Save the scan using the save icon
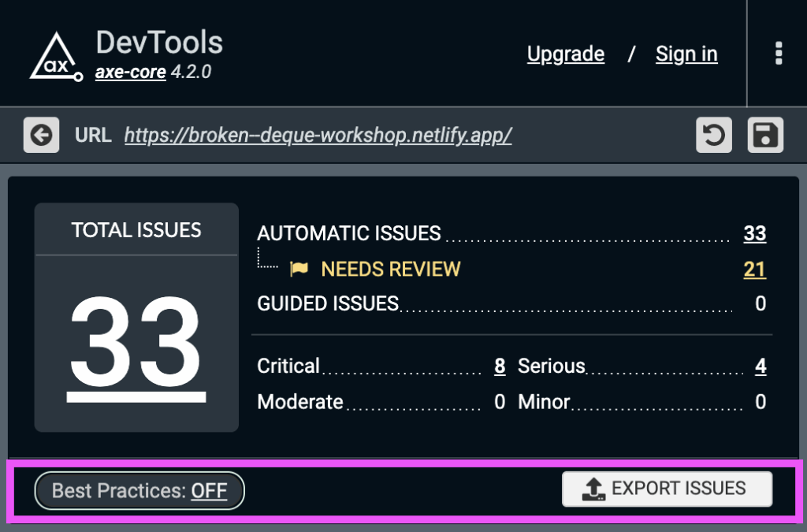Screen dimensions: 807x532 [765, 135]
